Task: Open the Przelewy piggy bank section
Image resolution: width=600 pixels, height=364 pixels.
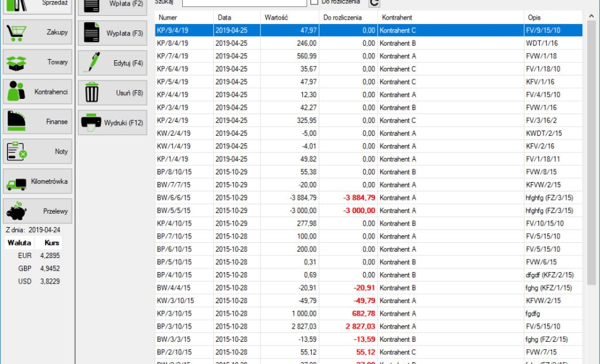Action: (x=37, y=211)
